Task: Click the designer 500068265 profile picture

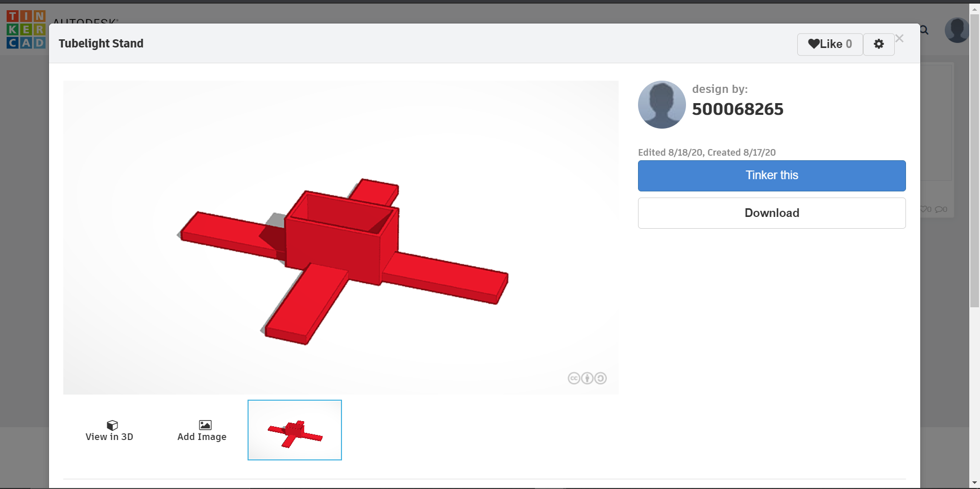Action: 661,104
